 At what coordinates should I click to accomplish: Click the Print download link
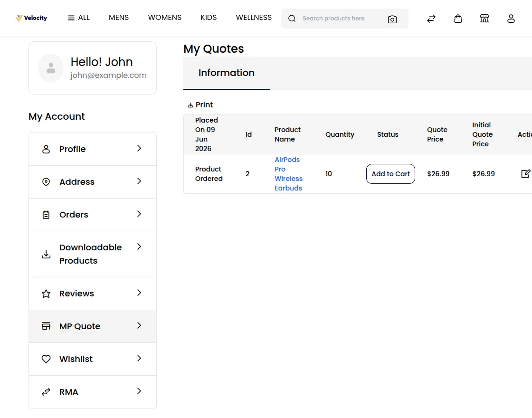200,105
